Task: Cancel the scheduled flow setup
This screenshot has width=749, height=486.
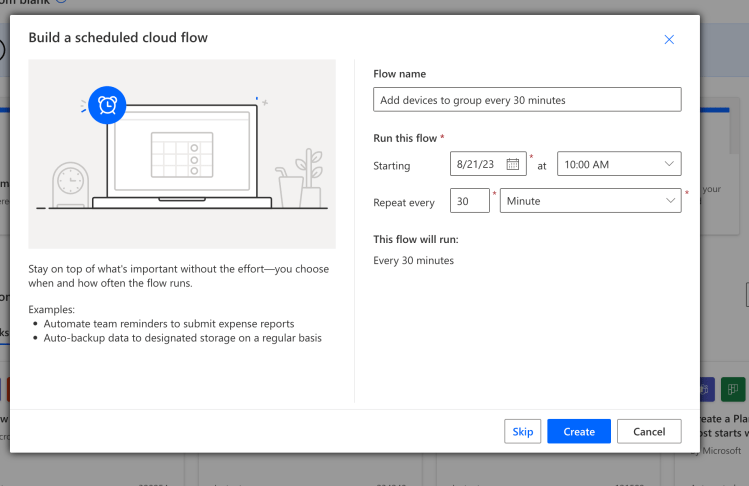Action: point(649,431)
